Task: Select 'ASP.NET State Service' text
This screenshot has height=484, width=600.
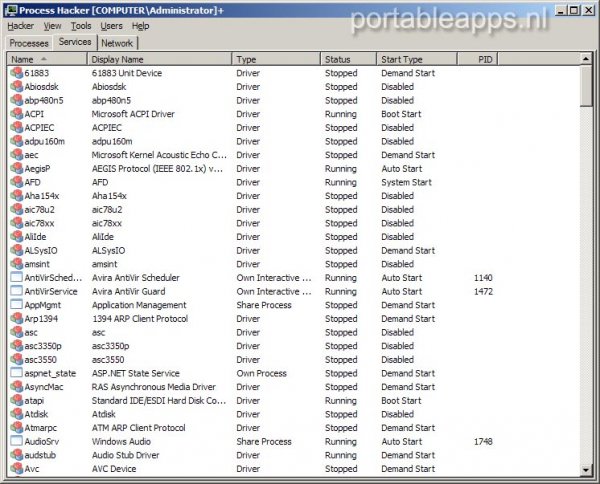Action: [x=135, y=373]
